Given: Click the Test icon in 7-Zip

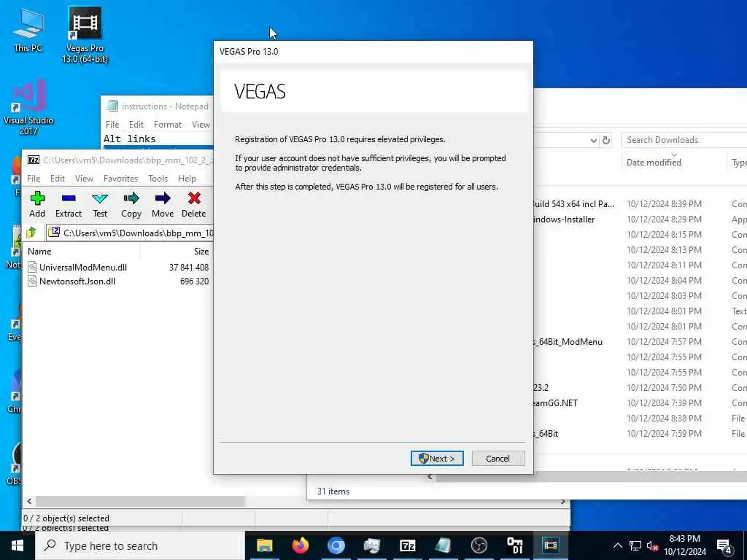Looking at the screenshot, I should click(x=100, y=204).
